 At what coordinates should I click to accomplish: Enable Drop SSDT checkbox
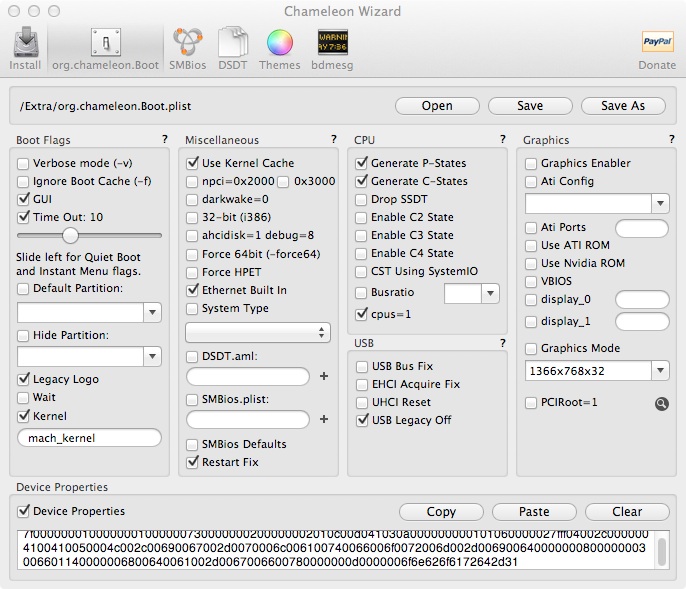point(360,200)
